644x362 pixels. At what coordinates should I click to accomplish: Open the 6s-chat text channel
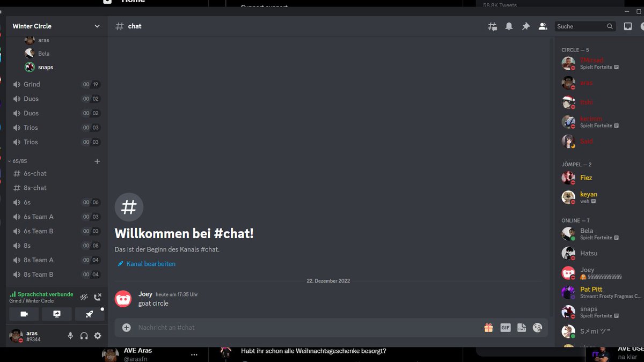(56, 173)
